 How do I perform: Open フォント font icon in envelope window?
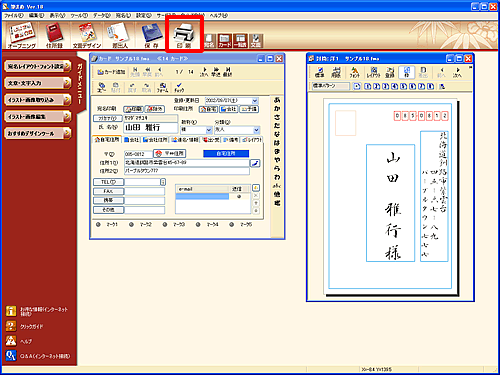[355, 72]
